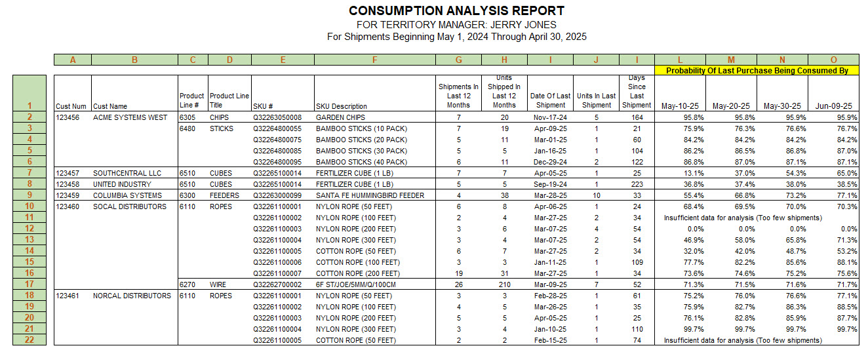This screenshot has width=868, height=352.
Task: Select column A header
Action: click(72, 60)
